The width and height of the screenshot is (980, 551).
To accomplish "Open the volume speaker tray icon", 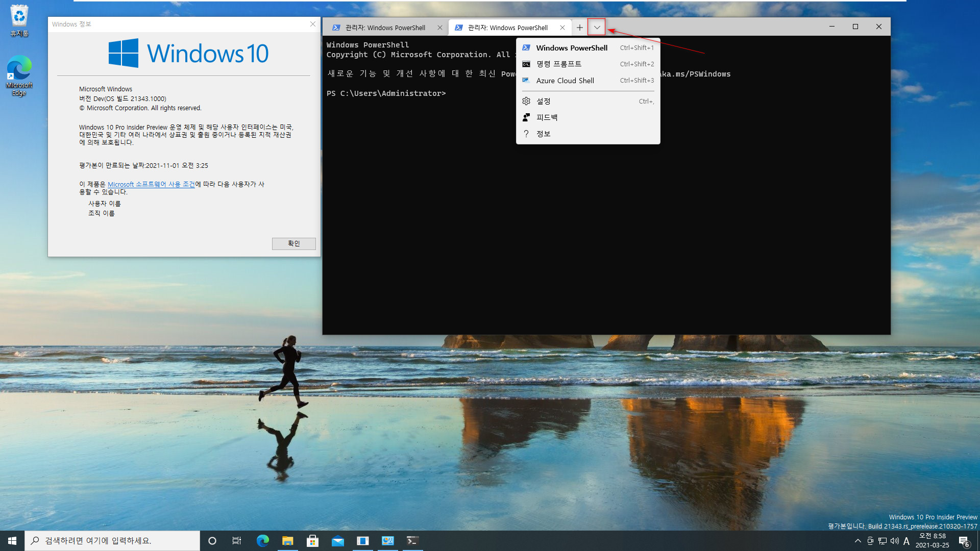I will (x=895, y=541).
